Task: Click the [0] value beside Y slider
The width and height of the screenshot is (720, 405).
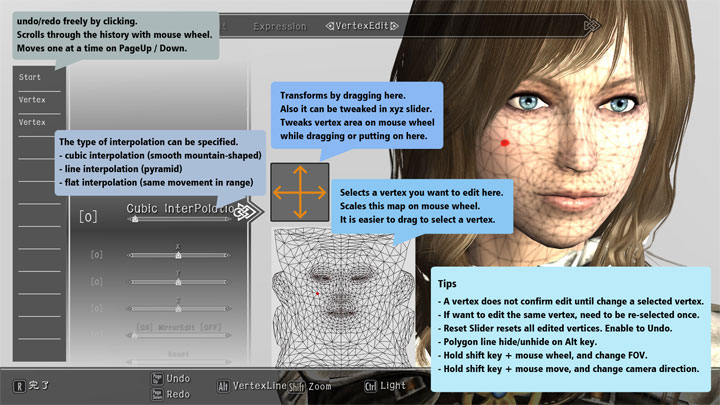Action: pyautogui.click(x=96, y=281)
